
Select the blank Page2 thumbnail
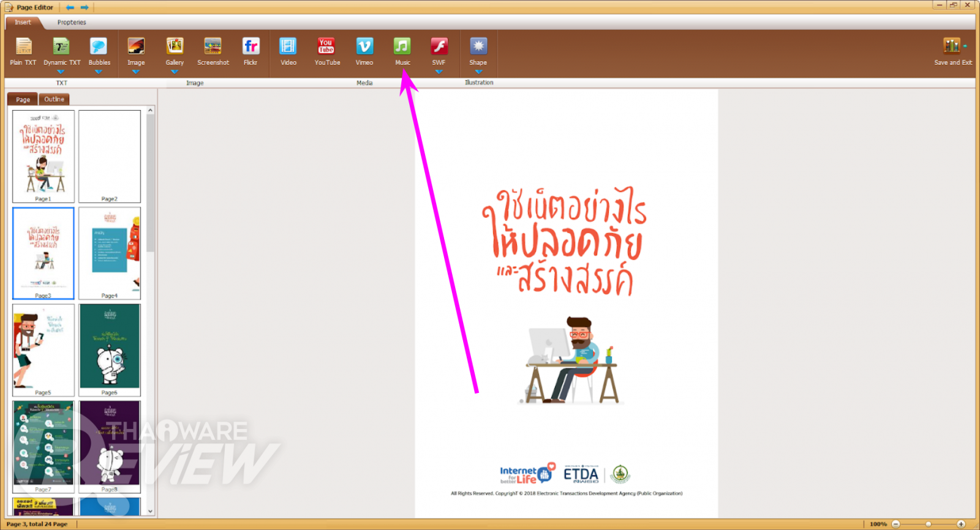[110, 156]
